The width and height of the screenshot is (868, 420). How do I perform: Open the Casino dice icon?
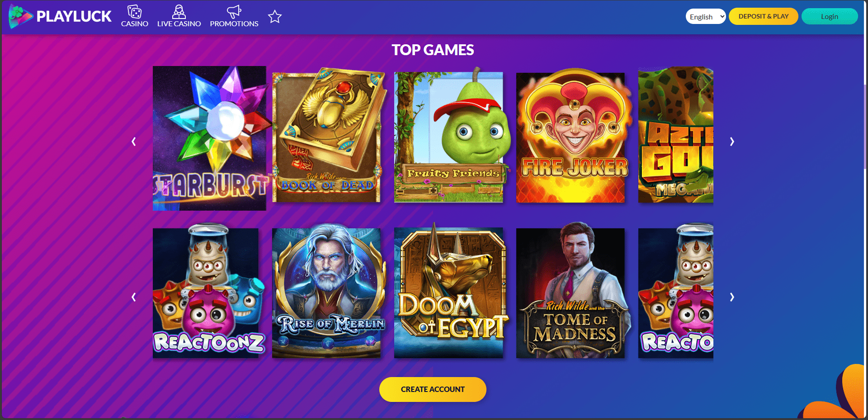pos(134,11)
